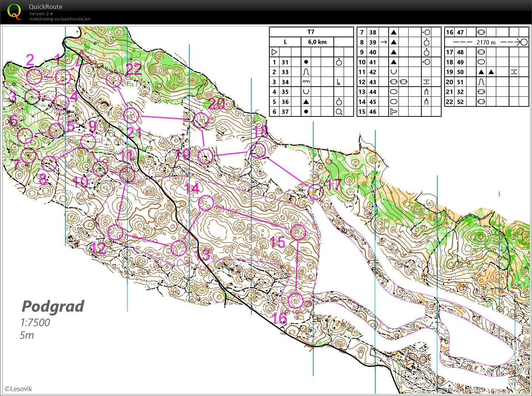
Task: Click control circle 15 on the map
Action: (x=298, y=232)
